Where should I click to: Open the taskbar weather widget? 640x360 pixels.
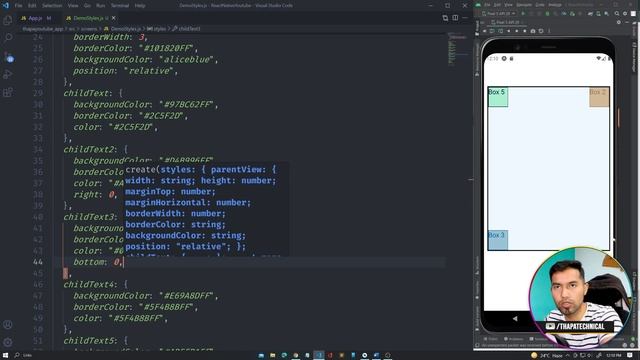click(x=547, y=356)
